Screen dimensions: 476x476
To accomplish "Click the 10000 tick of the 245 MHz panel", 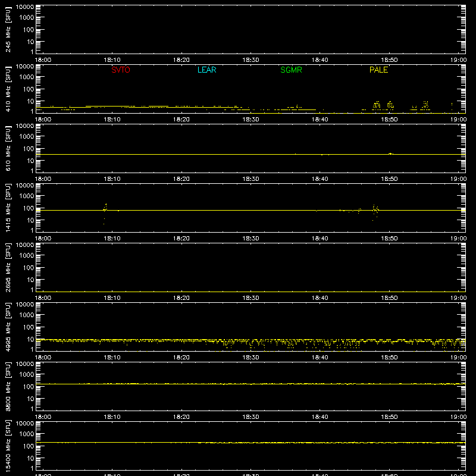I will (24, 7).
